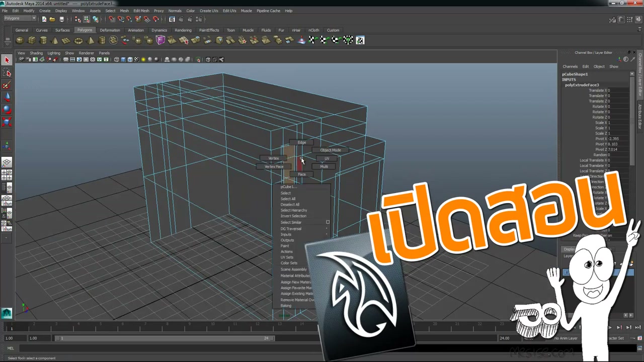The image size is (644, 362).
Task: Switch to the nCloth shelf tab
Action: click(x=313, y=30)
